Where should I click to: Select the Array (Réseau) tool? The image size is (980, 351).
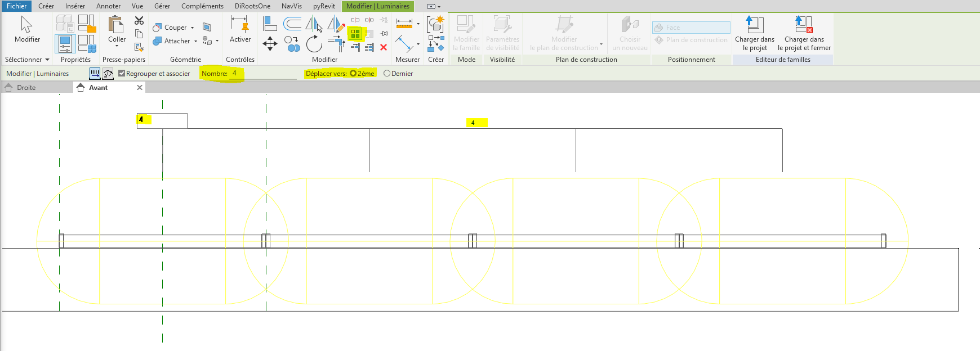click(355, 34)
